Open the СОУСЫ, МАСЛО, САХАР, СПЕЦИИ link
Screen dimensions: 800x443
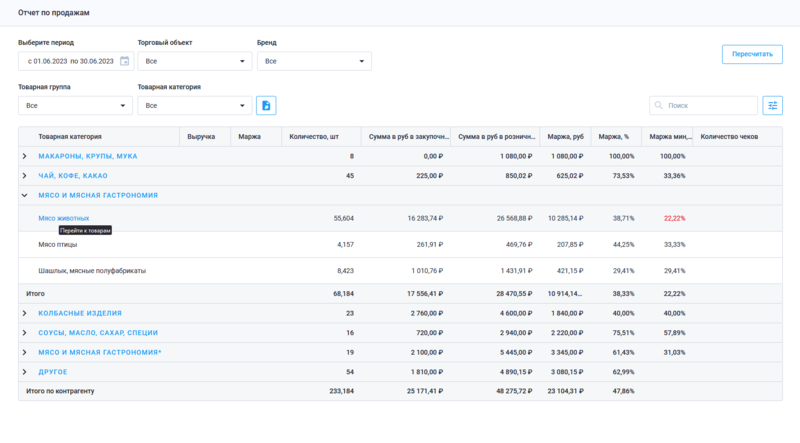point(98,333)
